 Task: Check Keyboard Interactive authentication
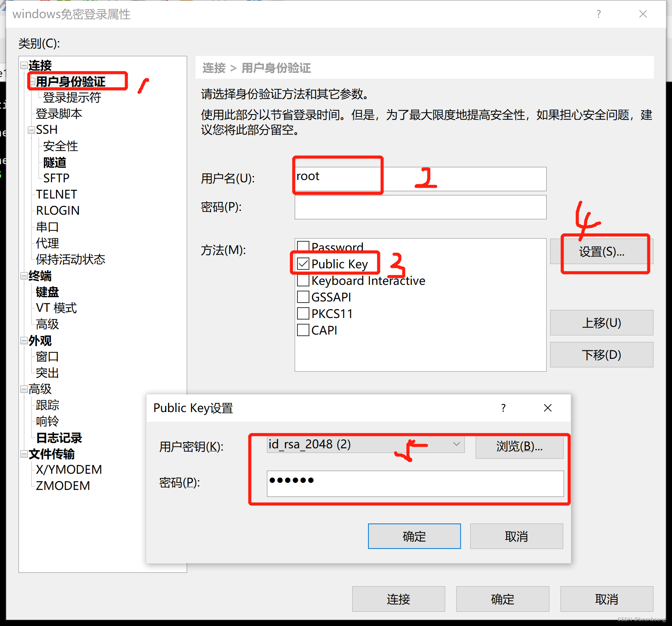(303, 280)
